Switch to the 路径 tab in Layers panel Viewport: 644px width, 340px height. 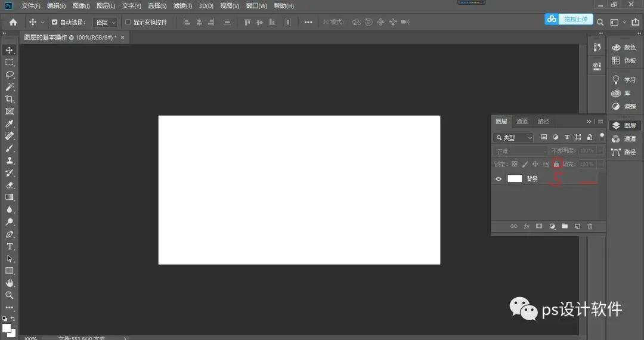tap(543, 121)
